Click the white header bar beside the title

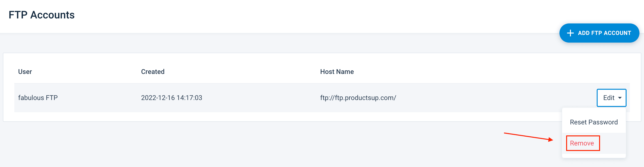[300, 15]
